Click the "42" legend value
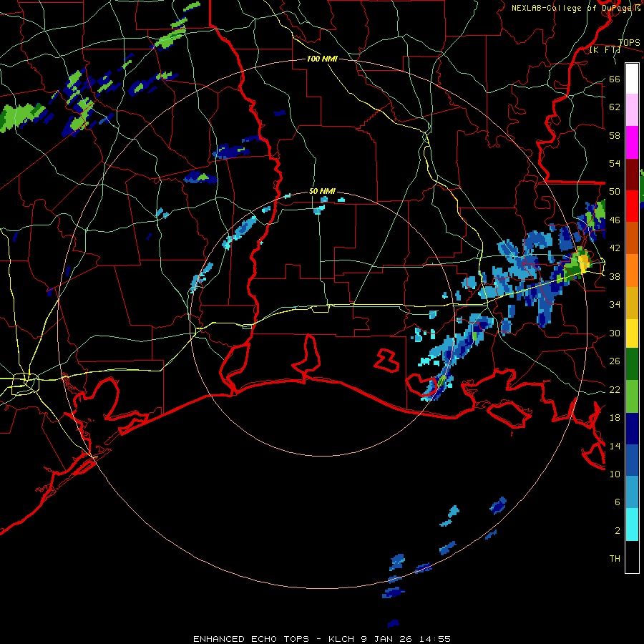 [x=615, y=248]
